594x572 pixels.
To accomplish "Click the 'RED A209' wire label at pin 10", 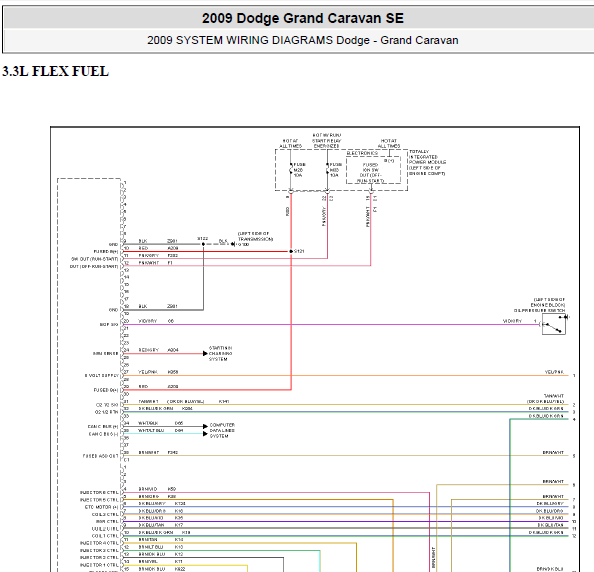I will tap(158, 248).
